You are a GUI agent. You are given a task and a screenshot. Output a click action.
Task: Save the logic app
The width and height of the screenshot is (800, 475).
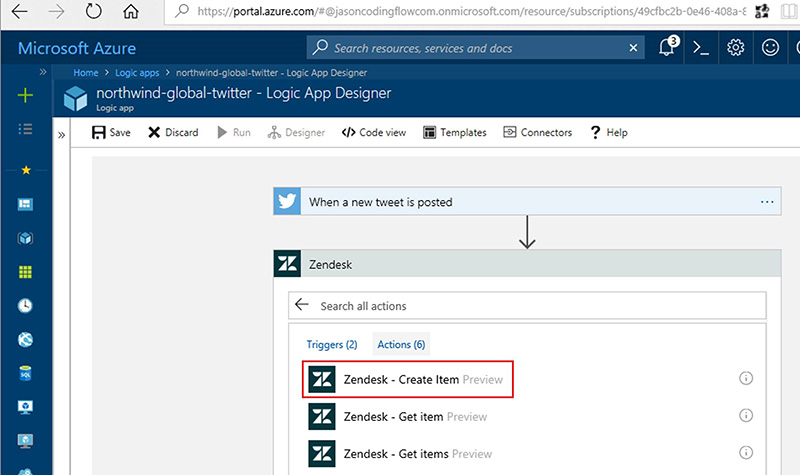[111, 132]
